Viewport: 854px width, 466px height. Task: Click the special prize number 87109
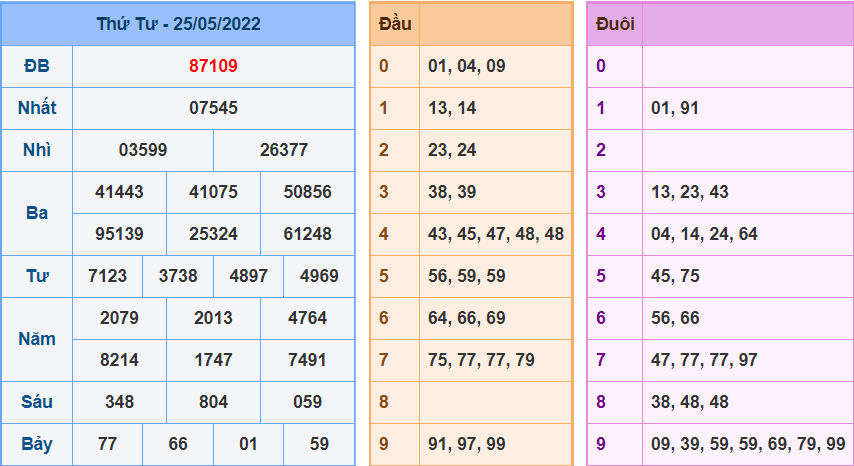[x=213, y=66]
